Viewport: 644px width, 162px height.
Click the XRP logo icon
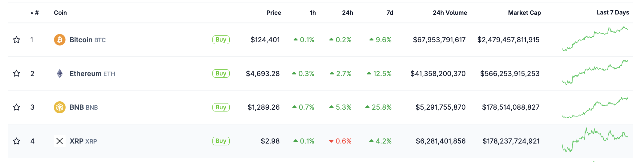60,141
